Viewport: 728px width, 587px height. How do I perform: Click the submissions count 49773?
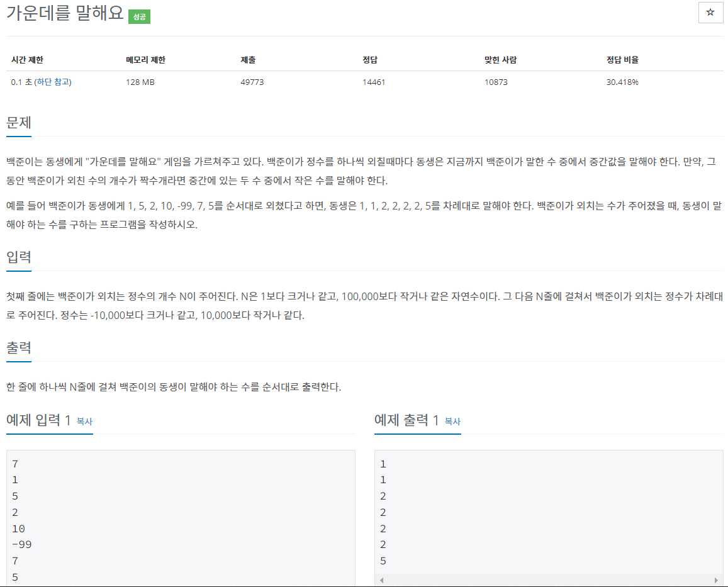click(252, 82)
